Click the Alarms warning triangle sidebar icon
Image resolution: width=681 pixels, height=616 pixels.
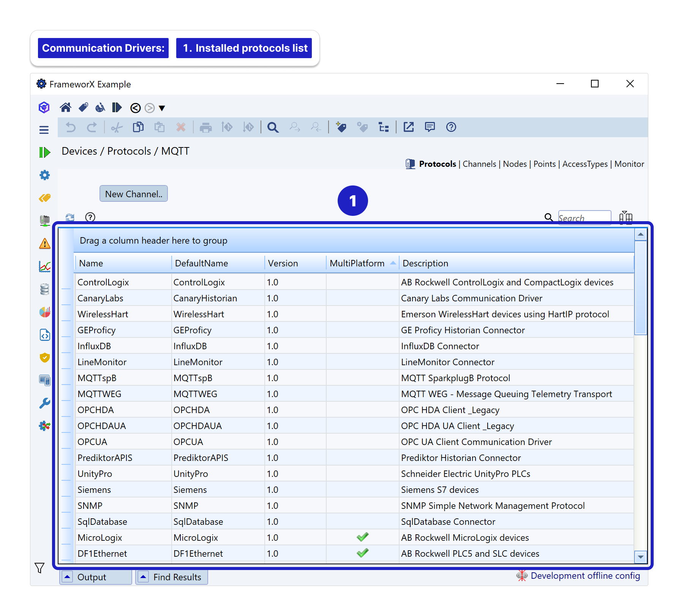coord(45,244)
